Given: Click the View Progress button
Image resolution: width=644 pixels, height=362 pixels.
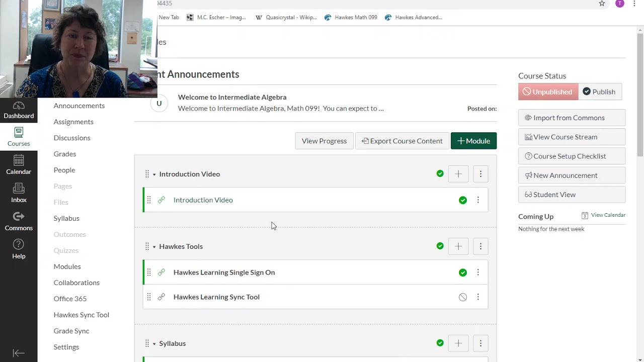Looking at the screenshot, I should click(324, 141).
